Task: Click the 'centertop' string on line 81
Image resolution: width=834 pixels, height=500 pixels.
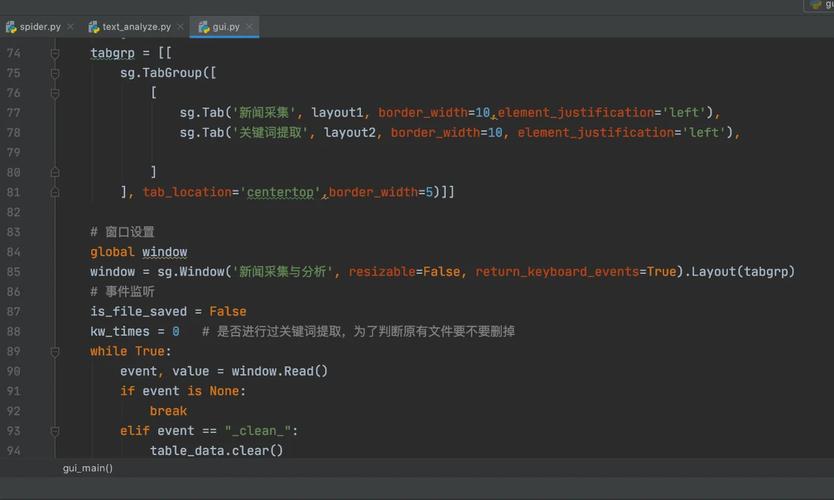Action: tap(280, 192)
